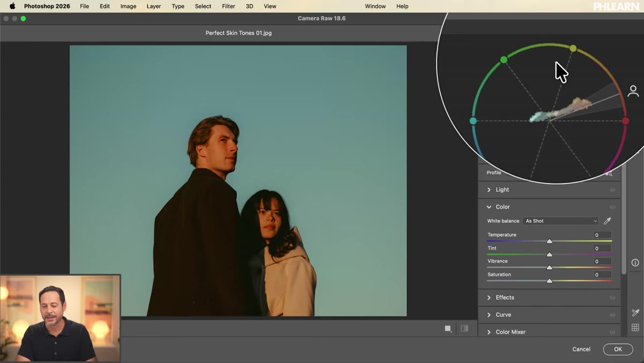Click the Vibrance value field
The height and width of the screenshot is (363, 644).
coord(602,262)
